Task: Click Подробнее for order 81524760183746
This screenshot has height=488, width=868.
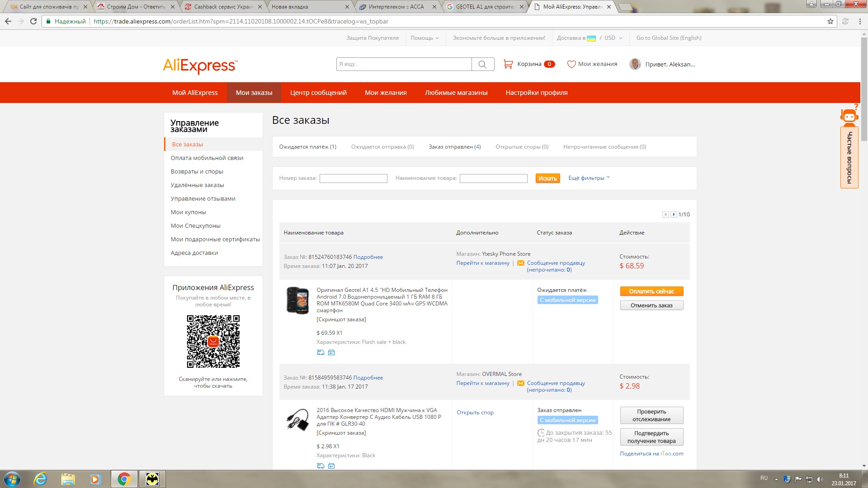Action: (368, 257)
